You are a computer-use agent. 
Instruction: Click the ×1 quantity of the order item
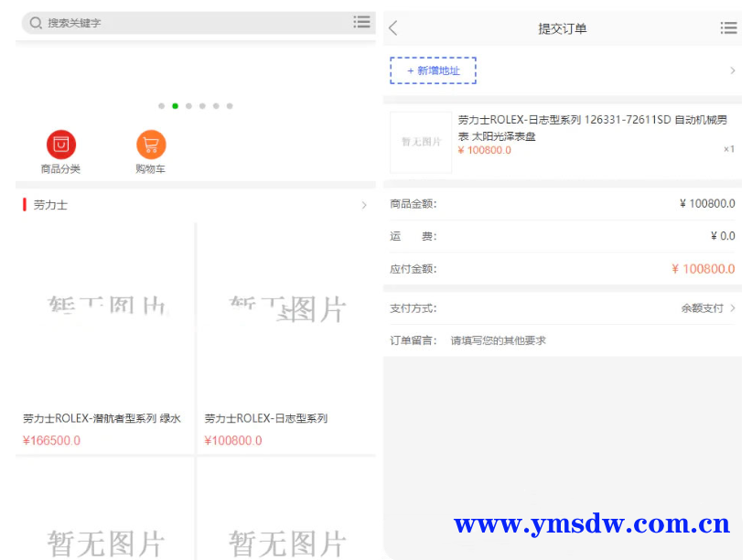[x=729, y=149]
